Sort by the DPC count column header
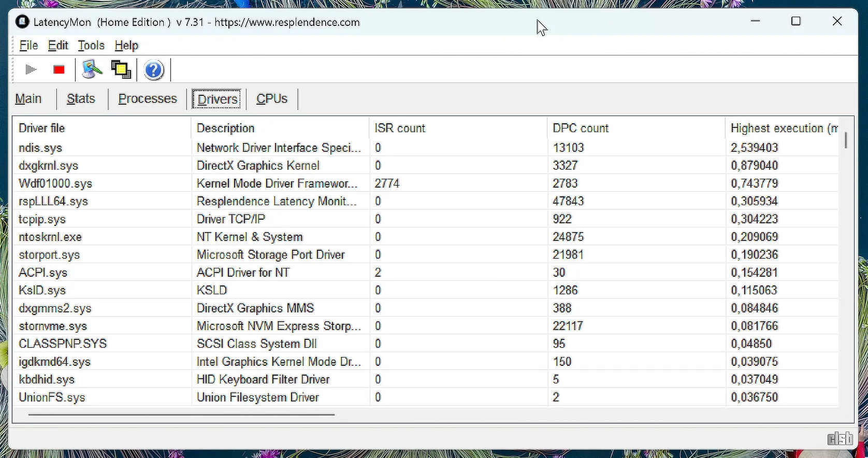 [581, 128]
